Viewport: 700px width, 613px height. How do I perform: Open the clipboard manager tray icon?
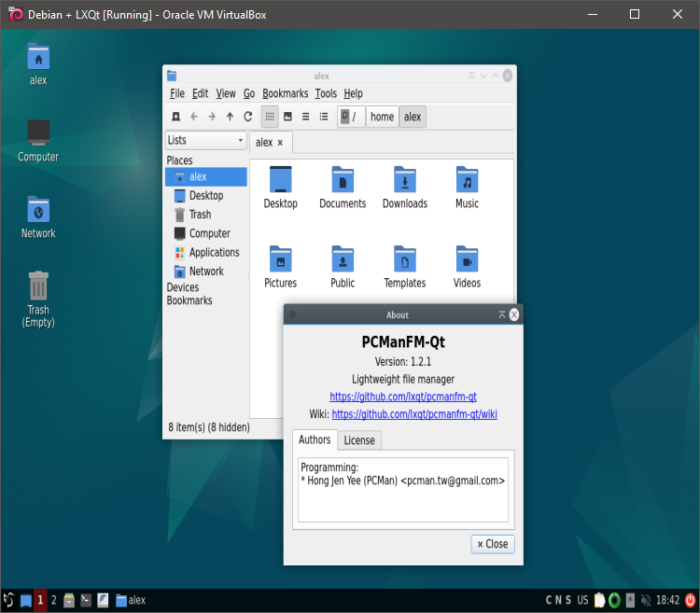pos(599,601)
